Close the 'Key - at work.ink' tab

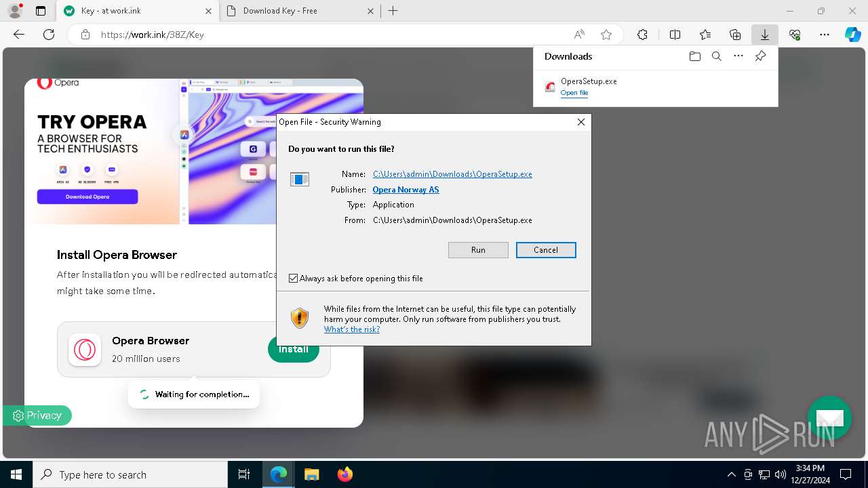tap(208, 11)
